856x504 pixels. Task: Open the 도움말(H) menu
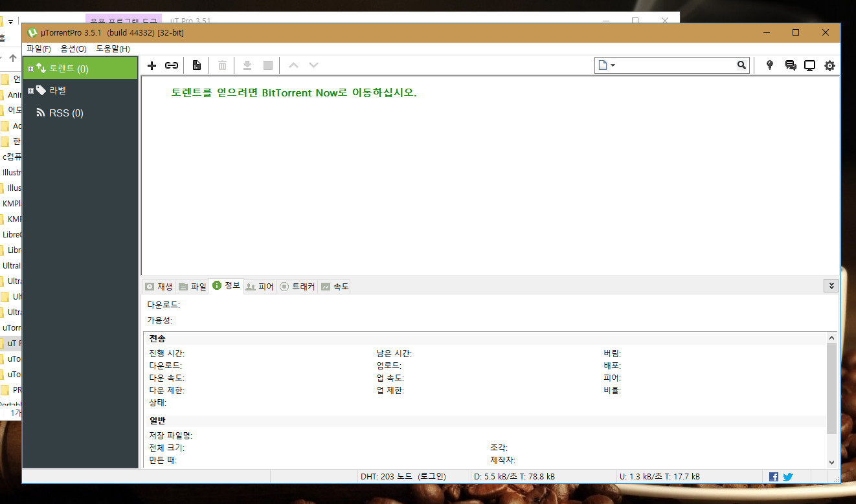pos(113,49)
